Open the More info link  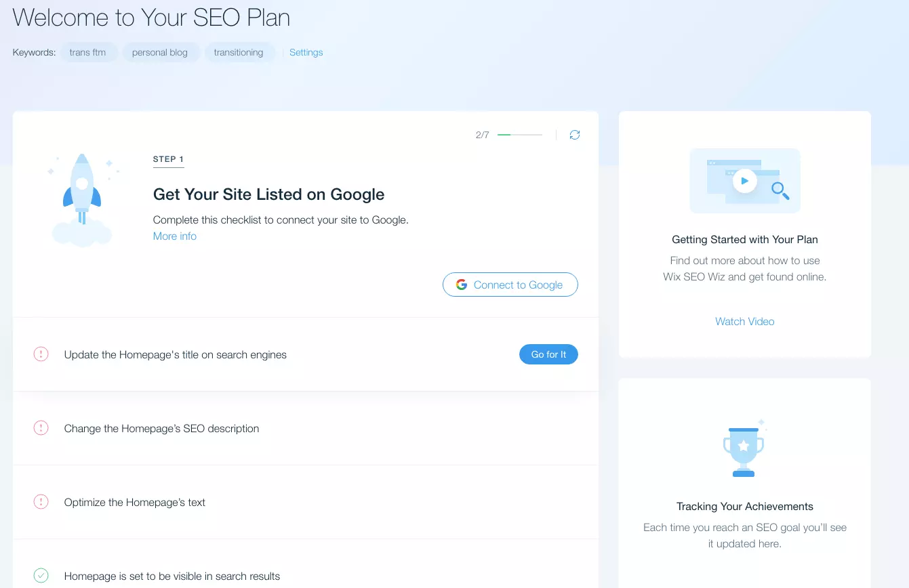pos(175,236)
